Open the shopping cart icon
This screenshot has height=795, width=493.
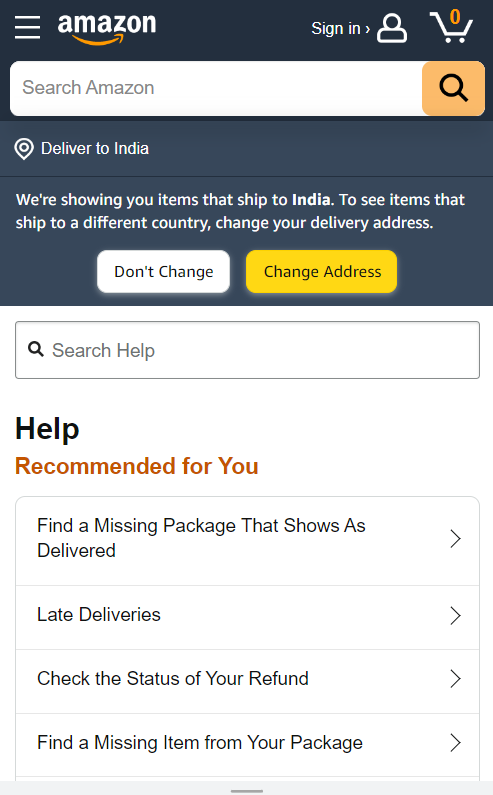pyautogui.click(x=451, y=27)
